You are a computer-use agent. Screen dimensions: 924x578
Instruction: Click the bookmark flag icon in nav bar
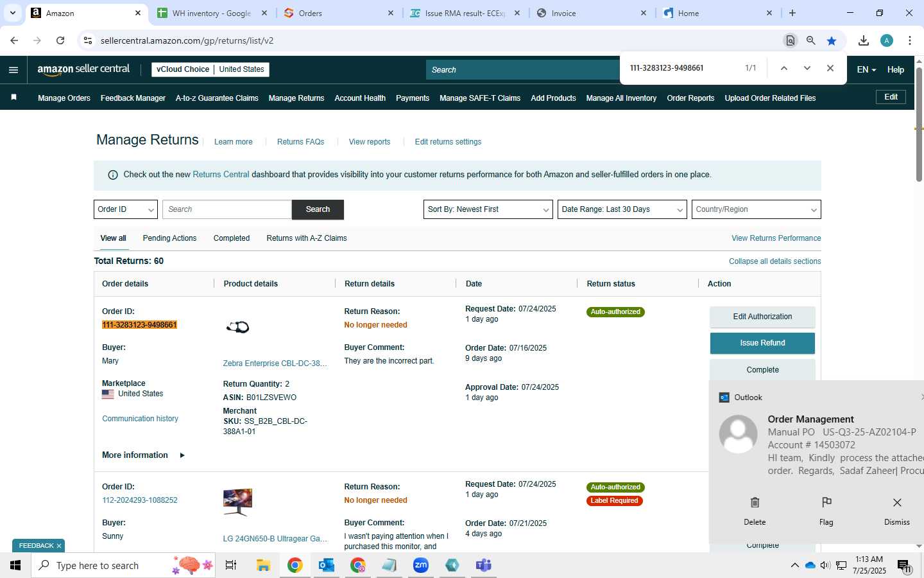pyautogui.click(x=14, y=98)
